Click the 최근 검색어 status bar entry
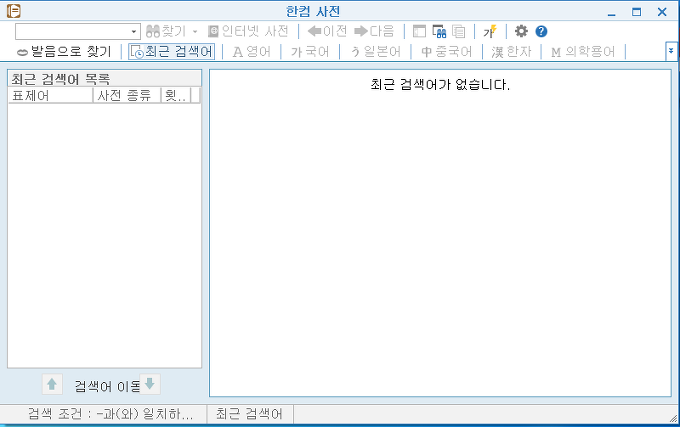This screenshot has width=680, height=427. pos(249,414)
